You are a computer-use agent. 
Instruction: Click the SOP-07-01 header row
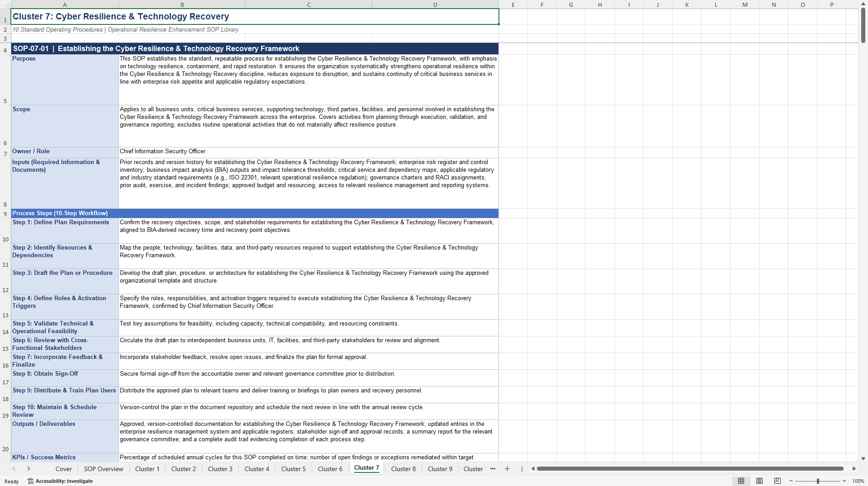coord(255,49)
